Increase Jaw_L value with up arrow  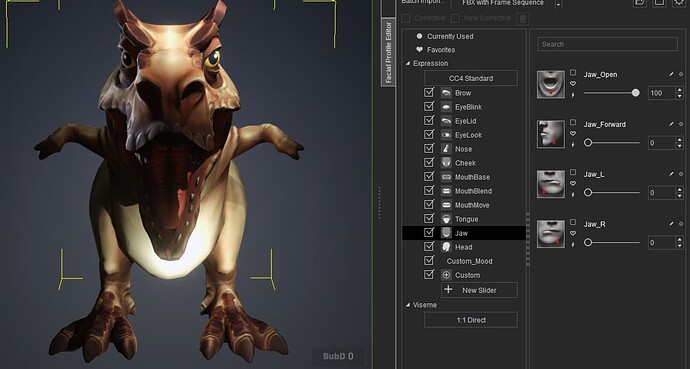(x=679, y=190)
